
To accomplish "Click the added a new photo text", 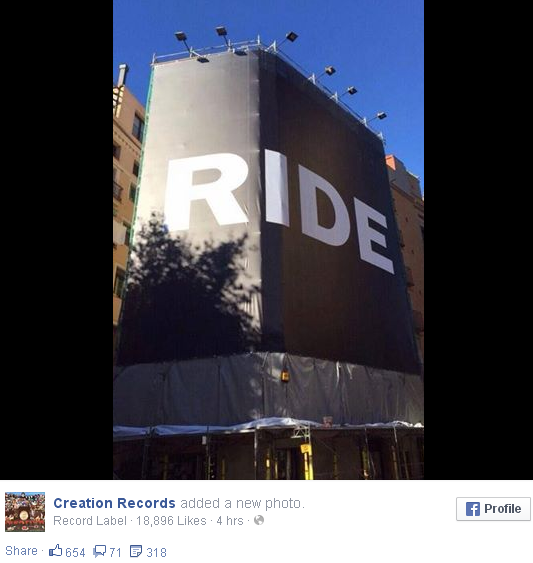I will (242, 503).
